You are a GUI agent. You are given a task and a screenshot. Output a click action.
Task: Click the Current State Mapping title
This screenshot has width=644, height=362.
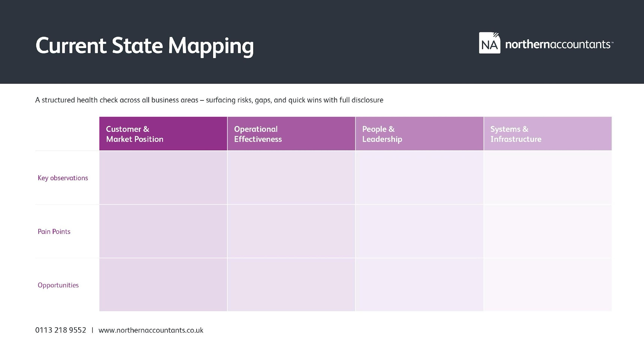coord(144,46)
